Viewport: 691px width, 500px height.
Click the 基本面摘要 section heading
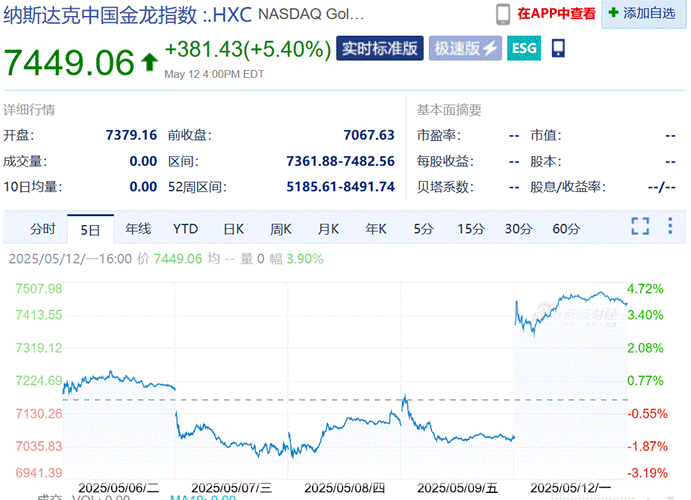(x=449, y=110)
